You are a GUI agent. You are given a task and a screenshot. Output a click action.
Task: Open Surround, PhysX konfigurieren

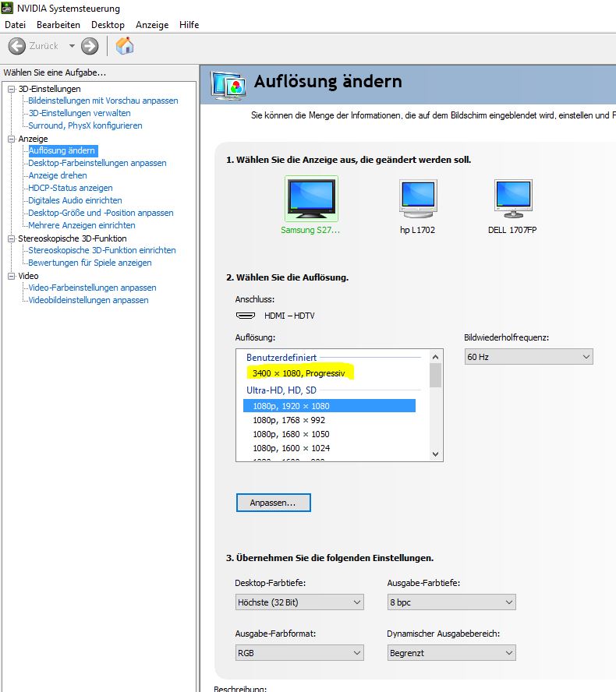[85, 125]
